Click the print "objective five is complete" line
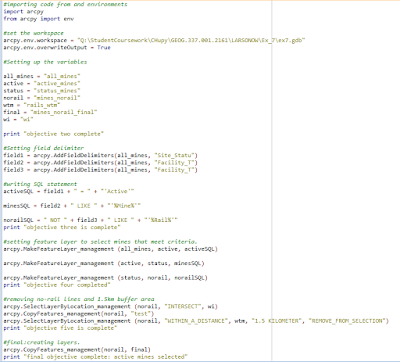Viewport: 400px width, 362px height. point(60,328)
